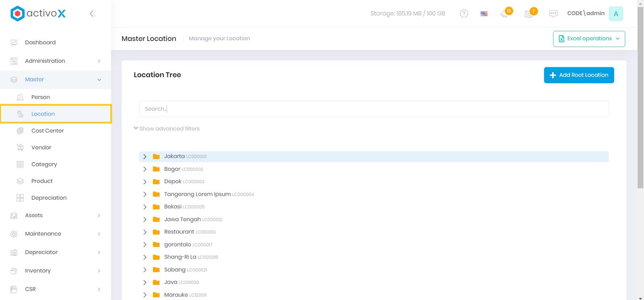Go to the Dashboard menu item
Image resolution: width=644 pixels, height=300 pixels.
(40, 43)
